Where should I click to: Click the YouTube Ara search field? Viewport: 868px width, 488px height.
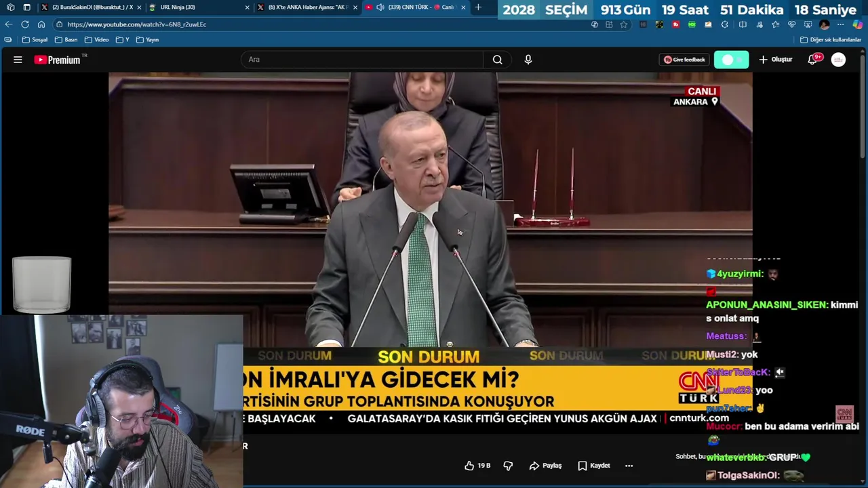point(362,60)
